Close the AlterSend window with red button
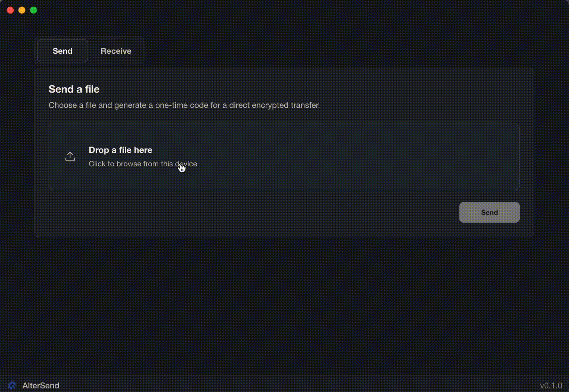The height and width of the screenshot is (392, 569). coord(11,10)
